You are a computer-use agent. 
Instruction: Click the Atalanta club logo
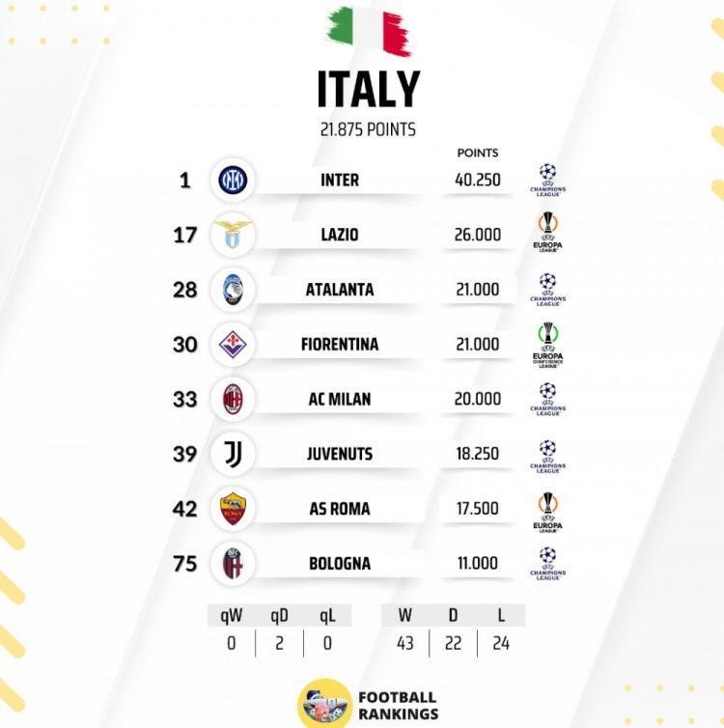233,290
